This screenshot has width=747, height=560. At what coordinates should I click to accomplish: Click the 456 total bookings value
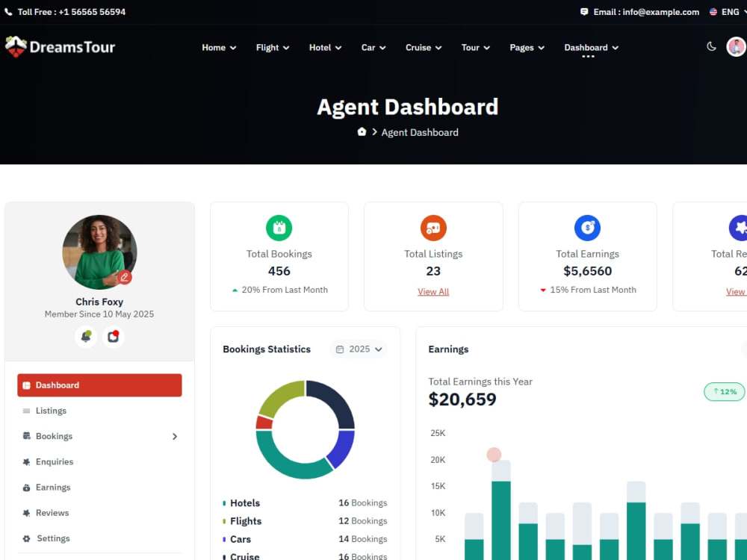pyautogui.click(x=279, y=271)
